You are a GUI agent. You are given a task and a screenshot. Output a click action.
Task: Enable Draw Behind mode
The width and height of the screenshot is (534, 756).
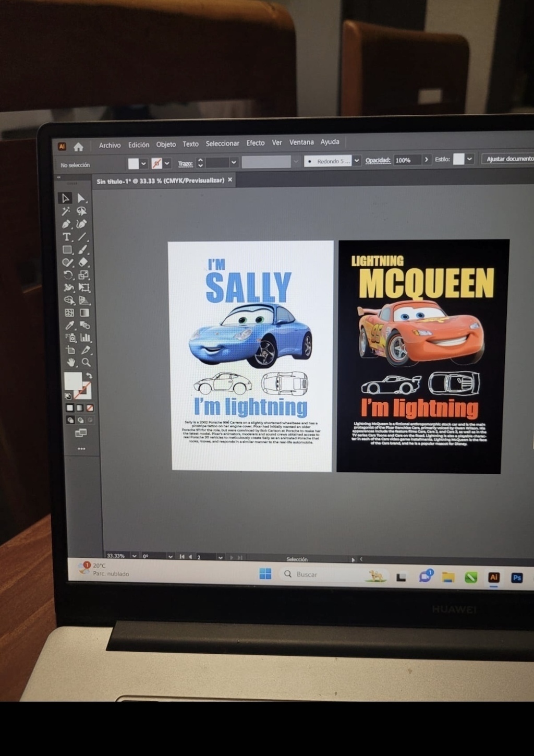click(80, 420)
